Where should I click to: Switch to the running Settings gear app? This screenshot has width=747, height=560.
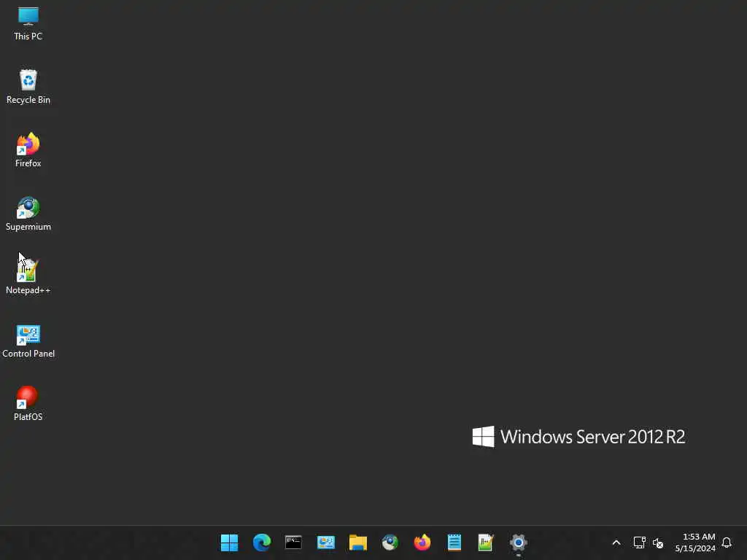(x=519, y=542)
